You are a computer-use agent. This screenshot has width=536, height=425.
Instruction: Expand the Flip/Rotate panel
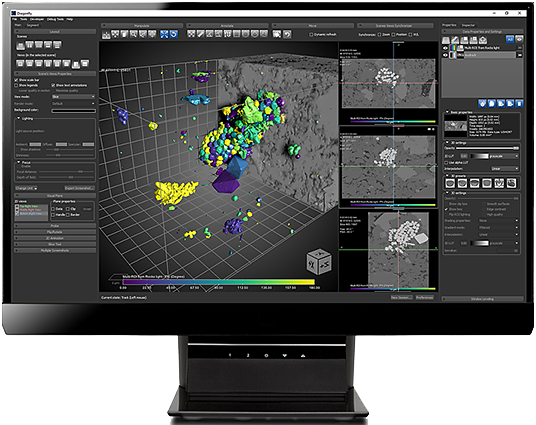point(55,232)
